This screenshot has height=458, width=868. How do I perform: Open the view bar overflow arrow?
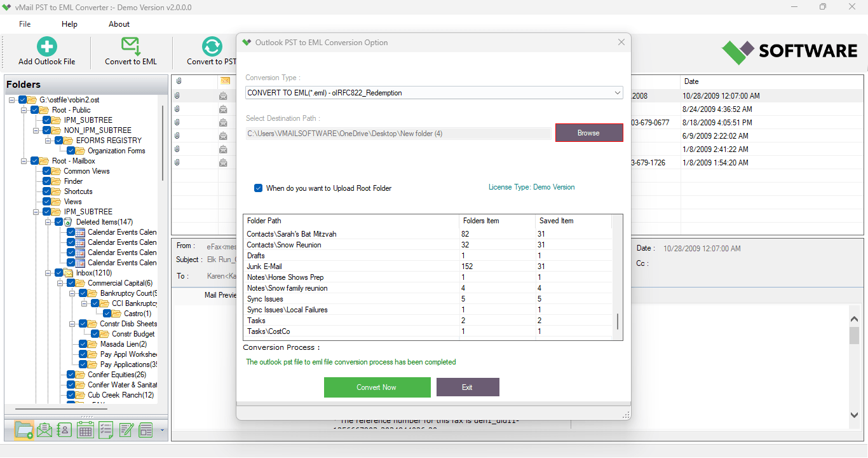[162, 431]
